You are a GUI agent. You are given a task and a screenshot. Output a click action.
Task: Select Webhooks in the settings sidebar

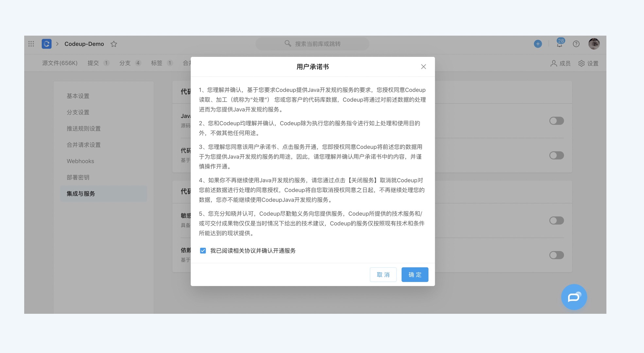click(x=80, y=161)
